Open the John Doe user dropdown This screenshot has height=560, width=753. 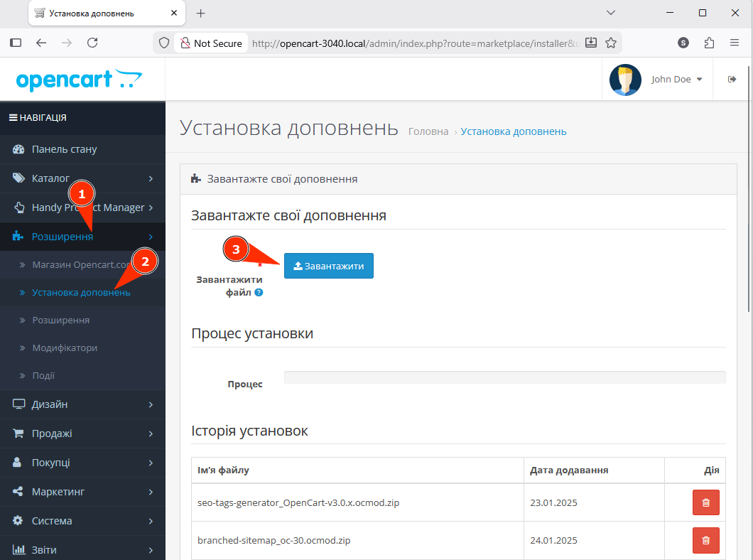(x=677, y=80)
